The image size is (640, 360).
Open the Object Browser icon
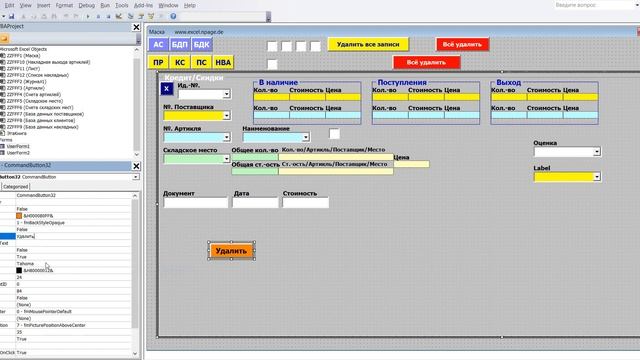click(151, 16)
